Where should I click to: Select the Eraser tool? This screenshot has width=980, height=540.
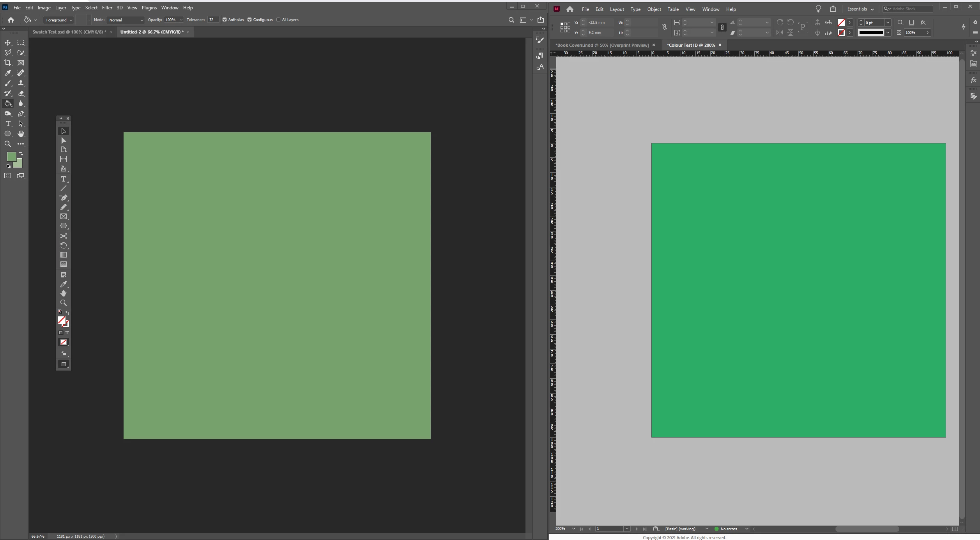coord(21,93)
